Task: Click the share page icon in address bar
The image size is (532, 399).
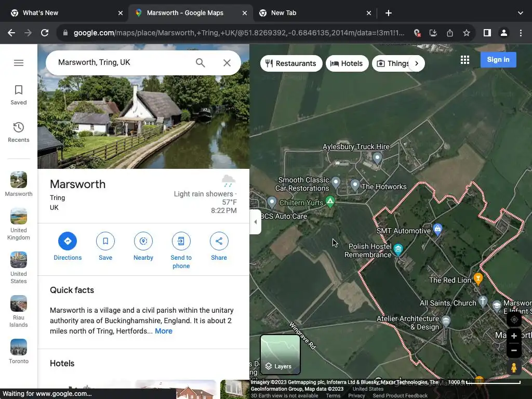Action: pyautogui.click(x=450, y=33)
